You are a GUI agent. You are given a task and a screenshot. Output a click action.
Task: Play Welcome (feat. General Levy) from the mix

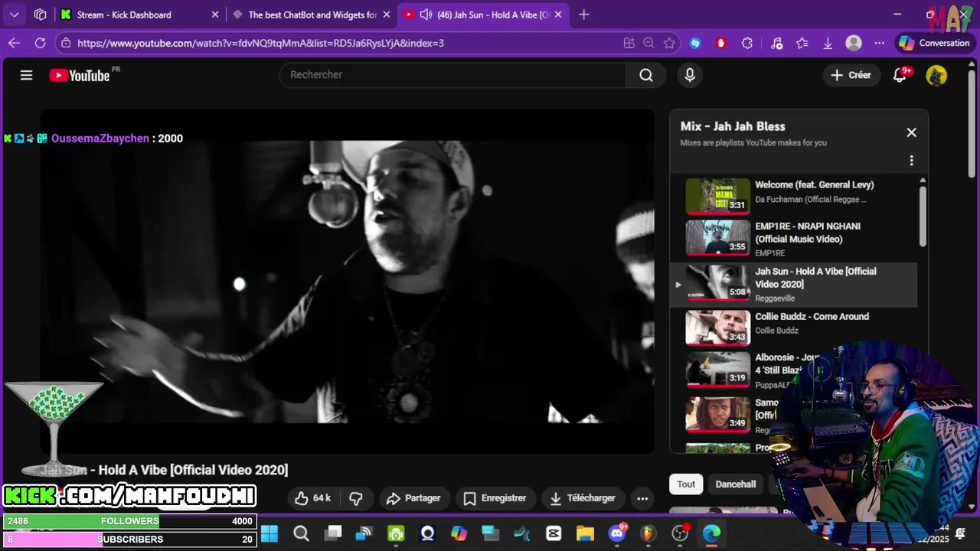pyautogui.click(x=793, y=195)
